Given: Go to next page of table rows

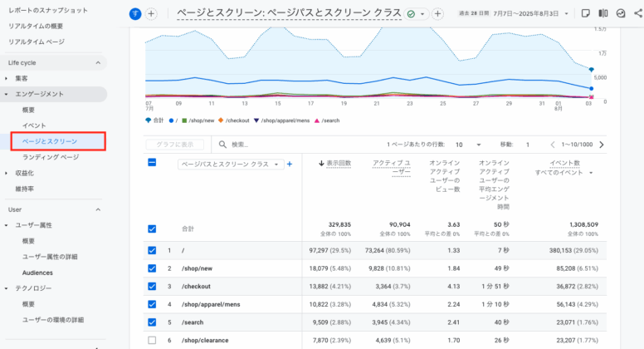Looking at the screenshot, I should coord(602,145).
